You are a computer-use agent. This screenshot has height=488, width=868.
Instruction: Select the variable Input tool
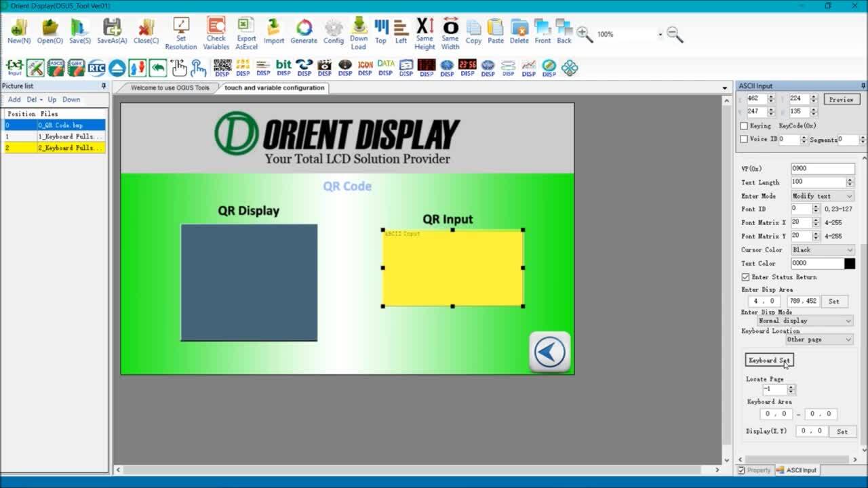pyautogui.click(x=14, y=68)
